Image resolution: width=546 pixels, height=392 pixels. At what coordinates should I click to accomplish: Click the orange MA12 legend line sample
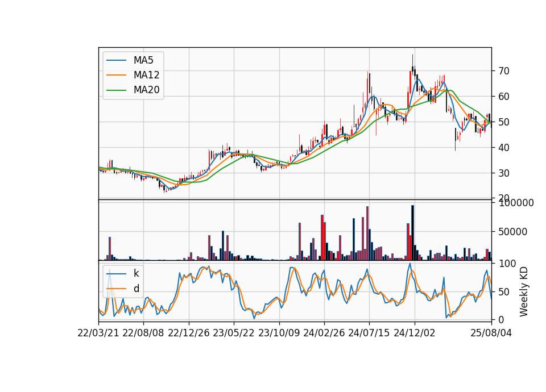pyautogui.click(x=116, y=75)
